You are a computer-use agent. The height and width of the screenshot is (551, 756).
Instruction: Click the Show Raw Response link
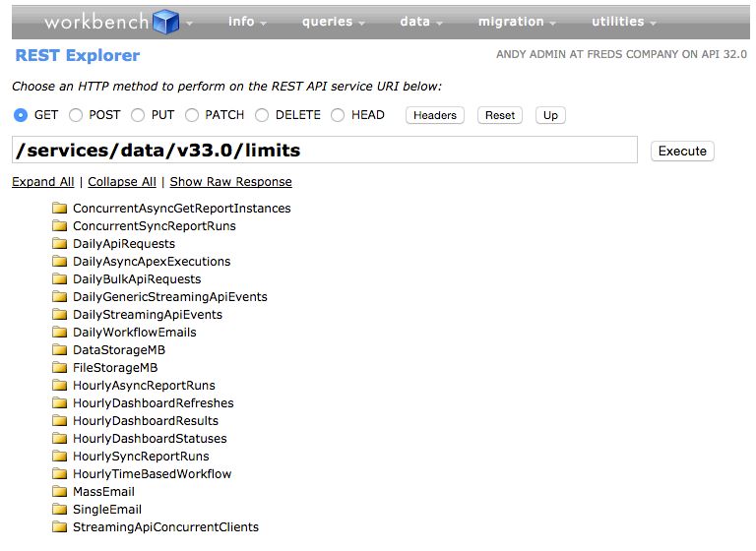click(x=231, y=182)
